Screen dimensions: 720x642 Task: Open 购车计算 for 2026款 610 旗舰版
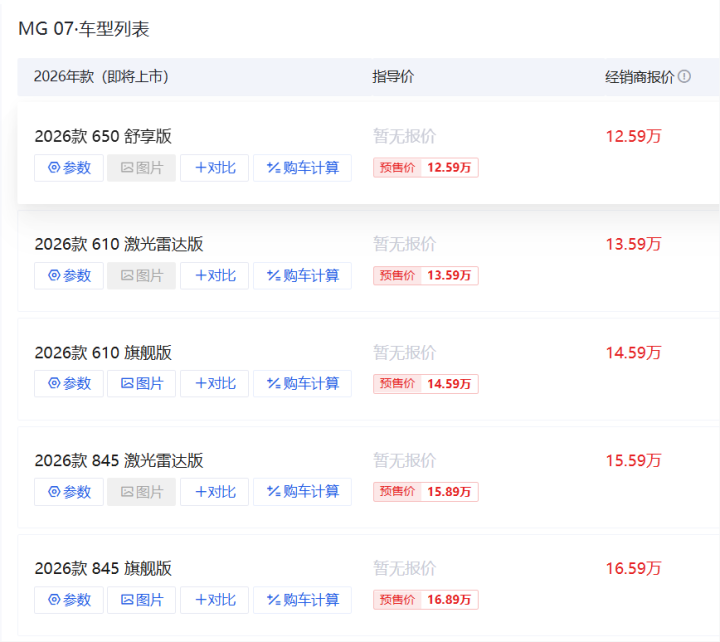(302, 383)
